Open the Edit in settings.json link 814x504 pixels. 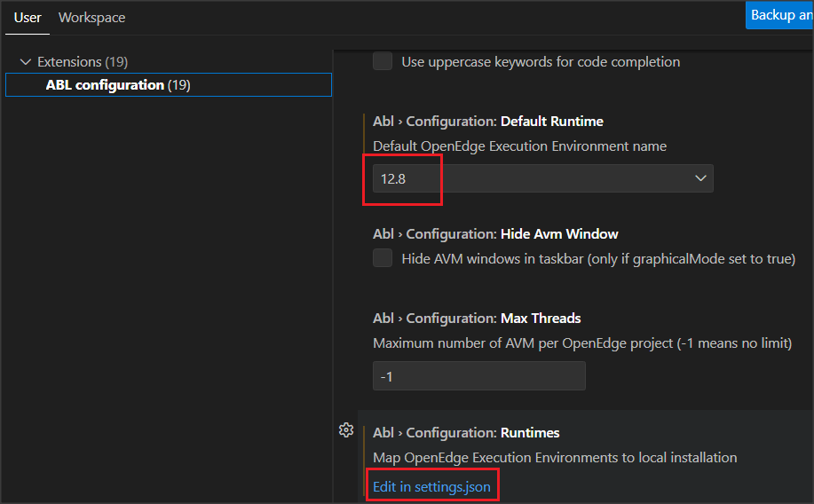coord(431,487)
